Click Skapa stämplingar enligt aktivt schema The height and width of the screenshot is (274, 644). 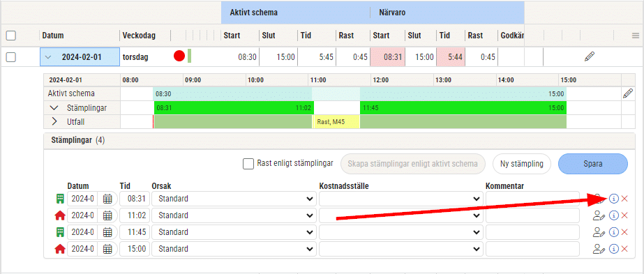(x=413, y=164)
